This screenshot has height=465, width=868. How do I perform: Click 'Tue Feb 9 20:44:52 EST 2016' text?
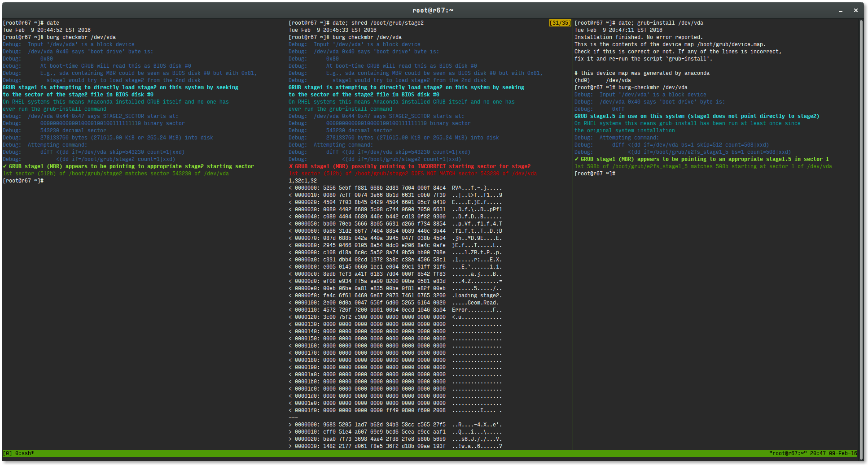47,30
